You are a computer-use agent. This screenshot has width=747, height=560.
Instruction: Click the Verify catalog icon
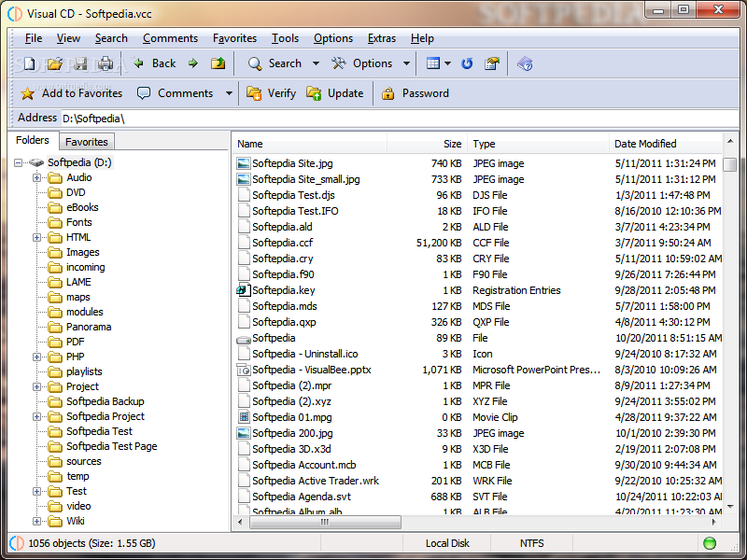point(254,93)
